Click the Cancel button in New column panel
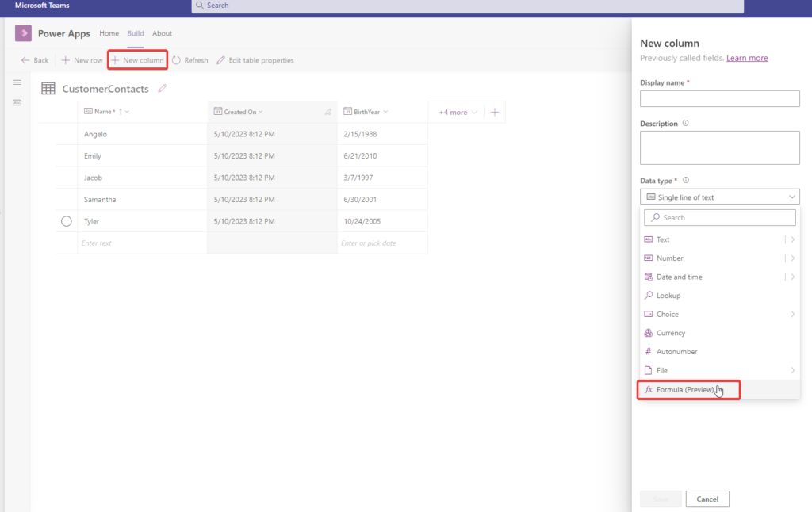Image resolution: width=812 pixels, height=512 pixels. click(x=707, y=499)
